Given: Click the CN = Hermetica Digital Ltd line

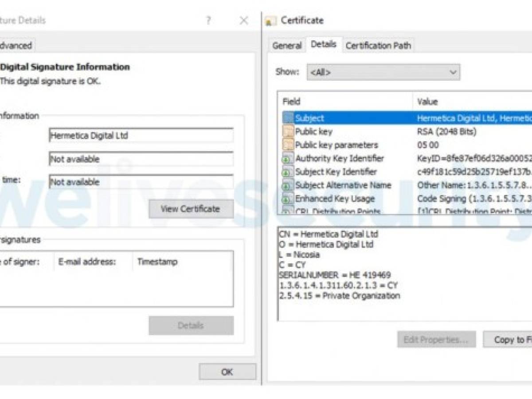Looking at the screenshot, I should coord(329,234).
